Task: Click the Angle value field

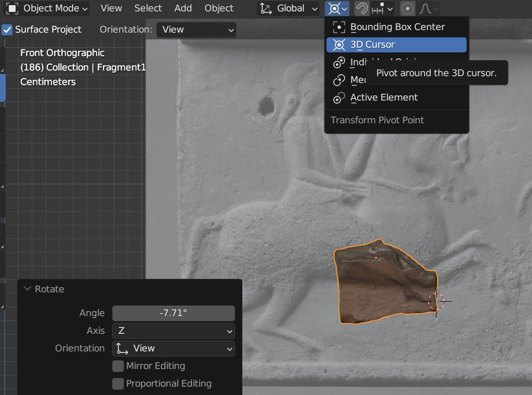Action: point(173,313)
